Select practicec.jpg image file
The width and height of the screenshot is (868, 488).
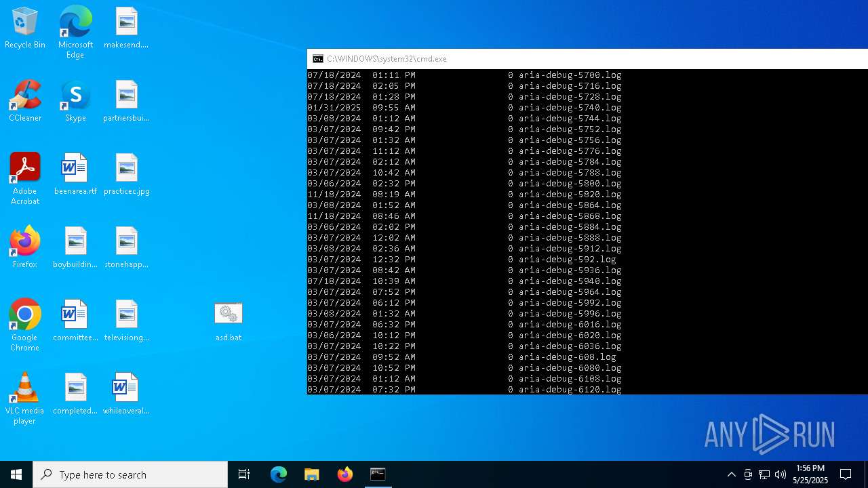pos(126,175)
